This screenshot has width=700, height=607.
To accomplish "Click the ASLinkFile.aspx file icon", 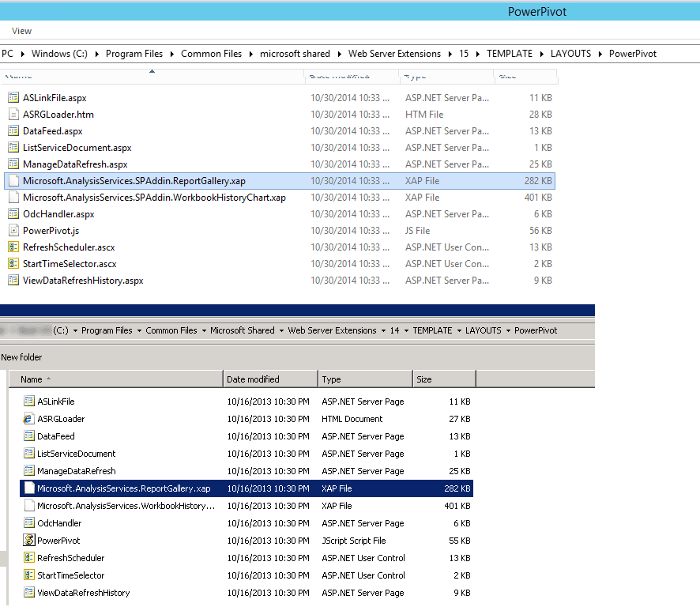I will (13, 97).
